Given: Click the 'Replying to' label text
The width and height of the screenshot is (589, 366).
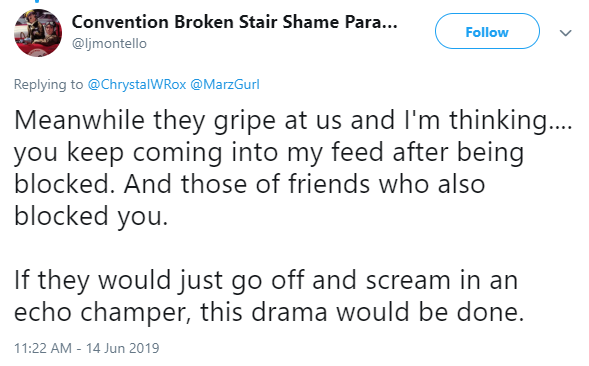Looking at the screenshot, I should pyautogui.click(x=48, y=84).
